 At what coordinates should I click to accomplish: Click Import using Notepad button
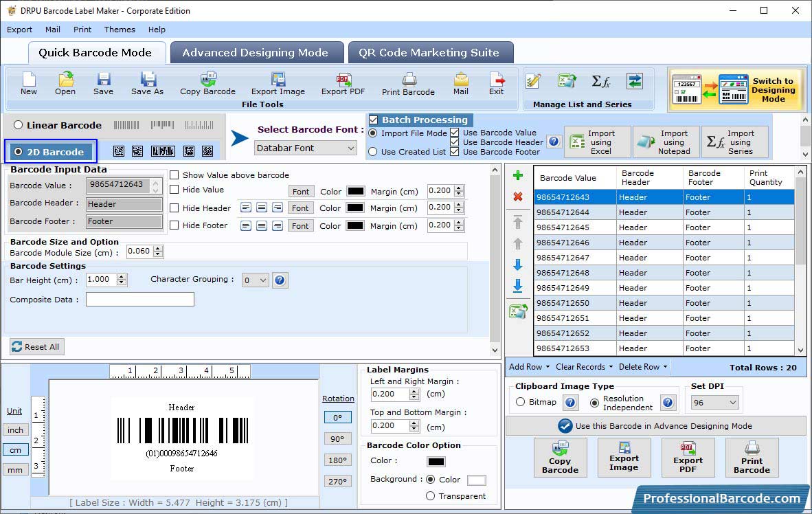click(666, 142)
